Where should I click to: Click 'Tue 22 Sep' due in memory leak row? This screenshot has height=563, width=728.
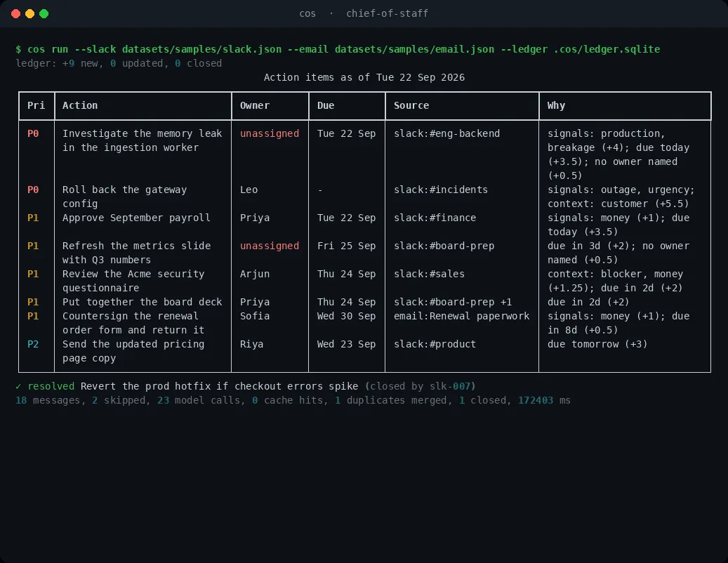(x=346, y=133)
